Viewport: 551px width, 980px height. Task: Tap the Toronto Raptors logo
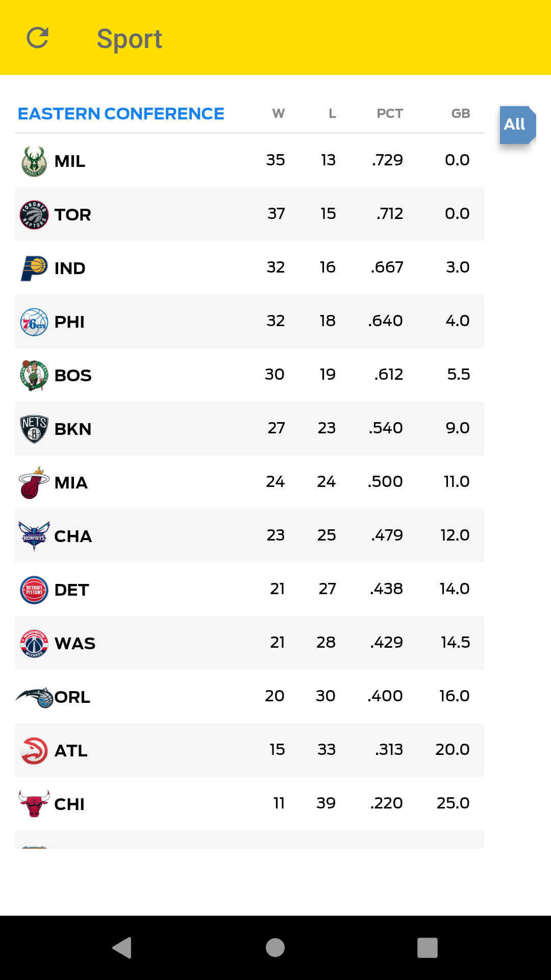34,215
